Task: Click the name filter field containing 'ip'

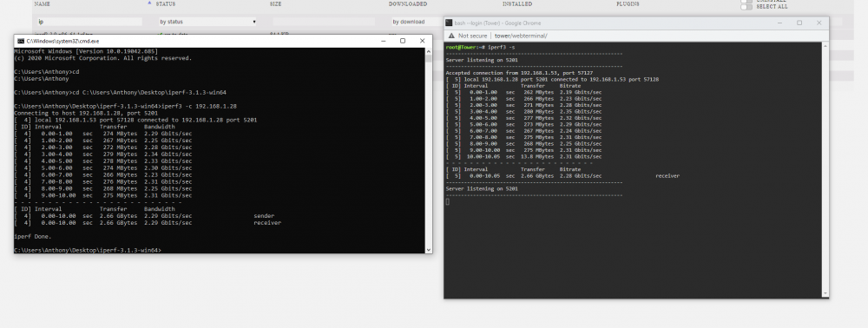Action: pyautogui.click(x=89, y=22)
